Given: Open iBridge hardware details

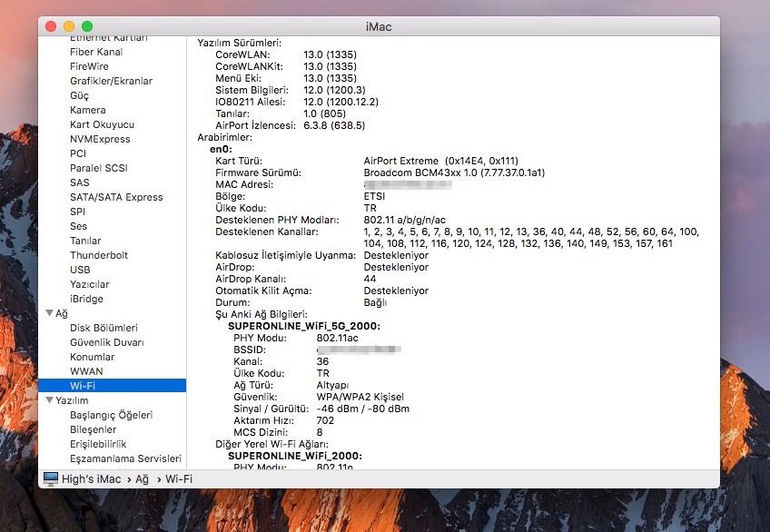Looking at the screenshot, I should point(86,299).
